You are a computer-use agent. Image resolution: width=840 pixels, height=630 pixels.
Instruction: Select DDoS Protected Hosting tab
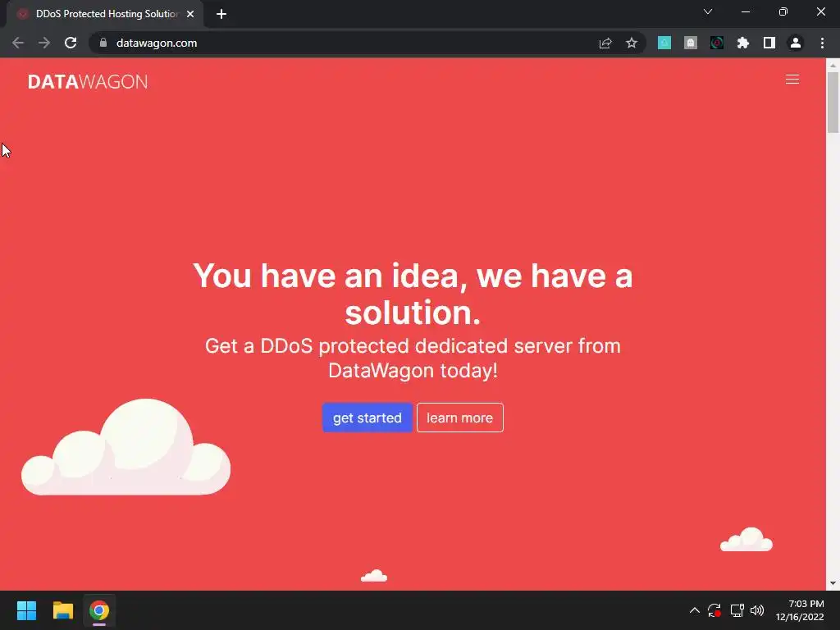tap(106, 14)
